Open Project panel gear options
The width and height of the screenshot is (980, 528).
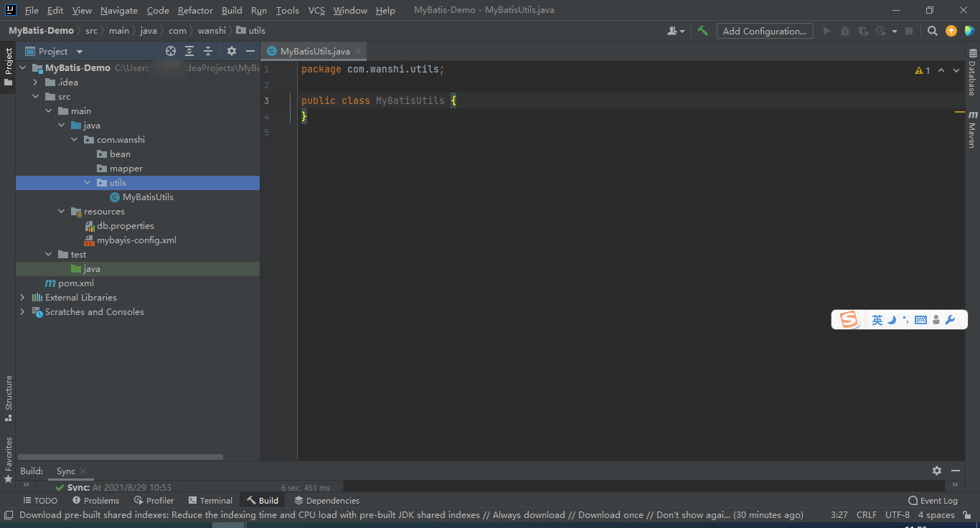click(x=232, y=51)
